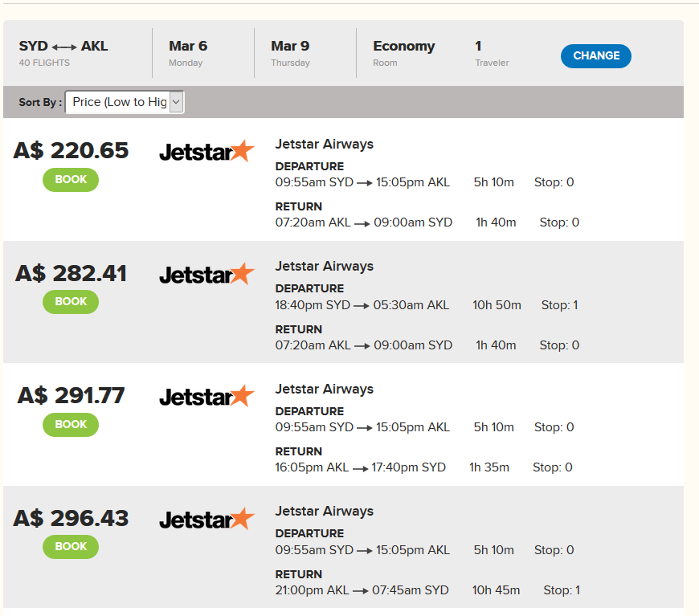Click the Jetstar logo for A$ 220.65 flight

(x=206, y=151)
